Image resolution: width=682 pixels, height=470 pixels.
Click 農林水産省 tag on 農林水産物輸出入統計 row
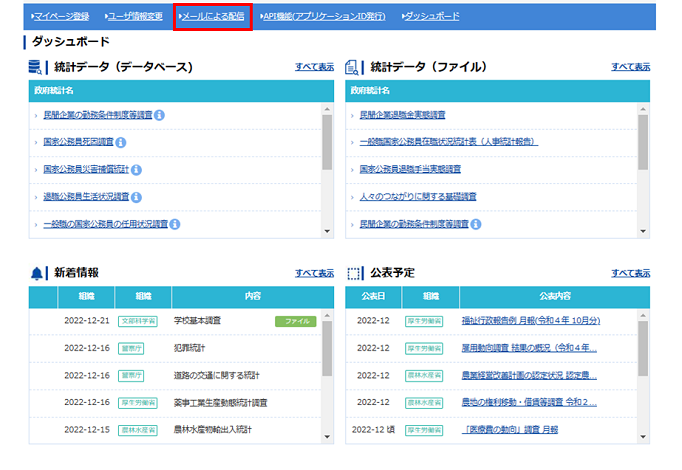(138, 430)
